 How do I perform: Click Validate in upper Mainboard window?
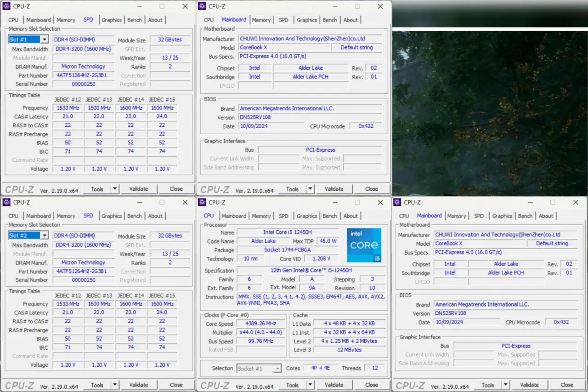pos(334,189)
